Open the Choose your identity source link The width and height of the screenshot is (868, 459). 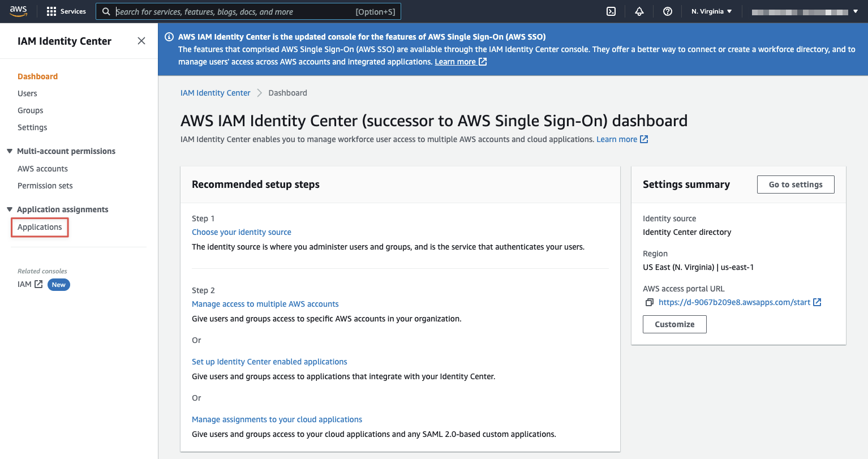[242, 232]
